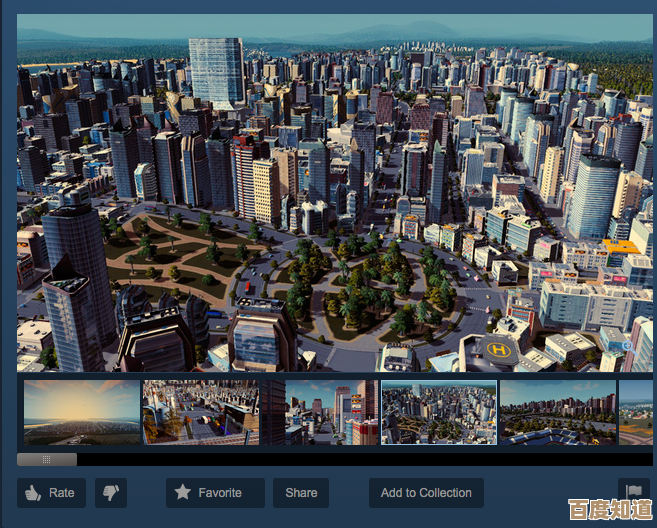This screenshot has width=657, height=528.
Task: Click the thumbs-up Rate button
Action: click(51, 492)
